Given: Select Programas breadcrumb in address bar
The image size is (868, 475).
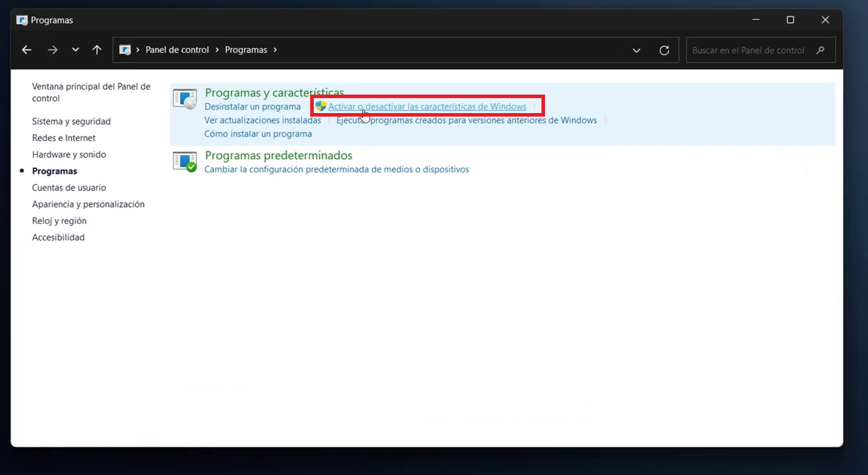Looking at the screenshot, I should point(246,50).
